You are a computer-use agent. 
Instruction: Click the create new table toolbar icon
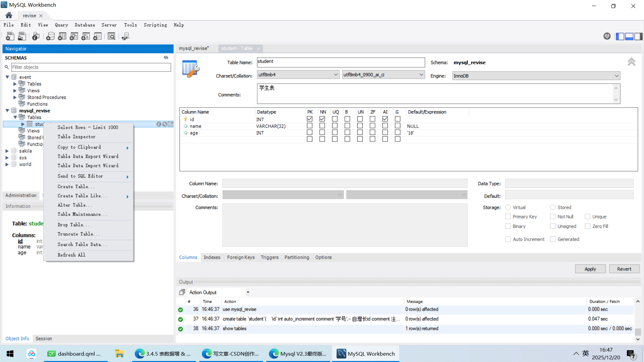pos(62,36)
